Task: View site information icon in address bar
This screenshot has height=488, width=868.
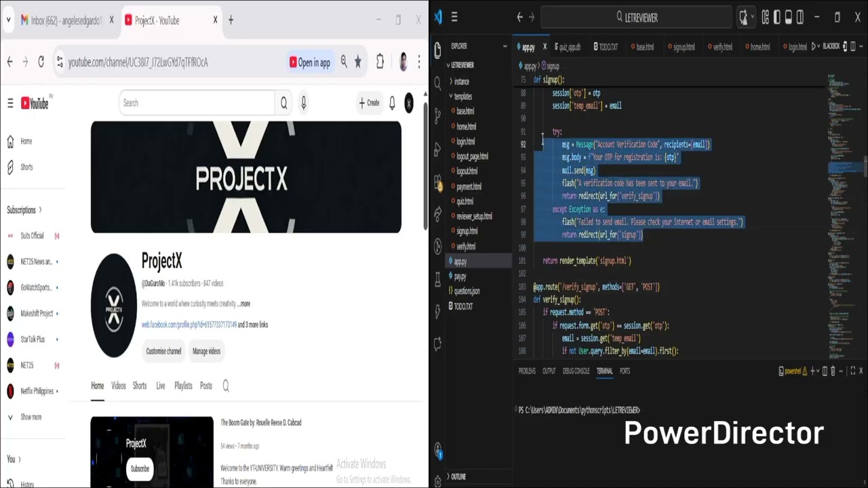Action: click(x=59, y=62)
